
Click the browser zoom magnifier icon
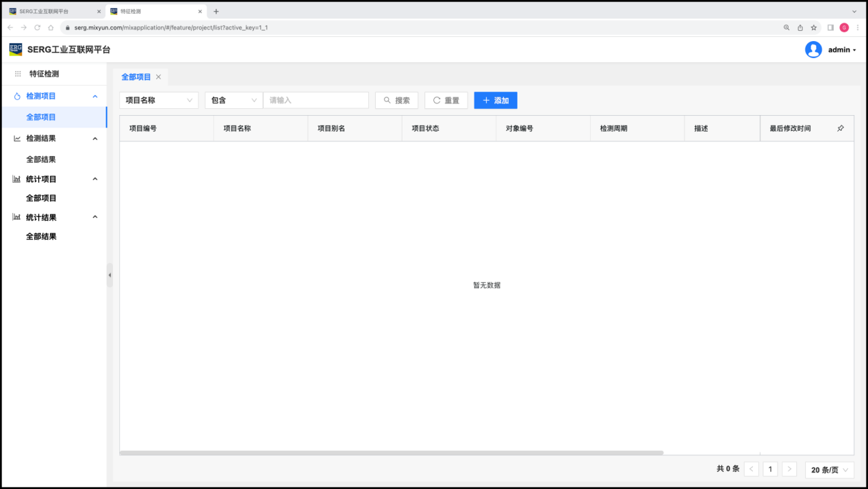pos(787,27)
